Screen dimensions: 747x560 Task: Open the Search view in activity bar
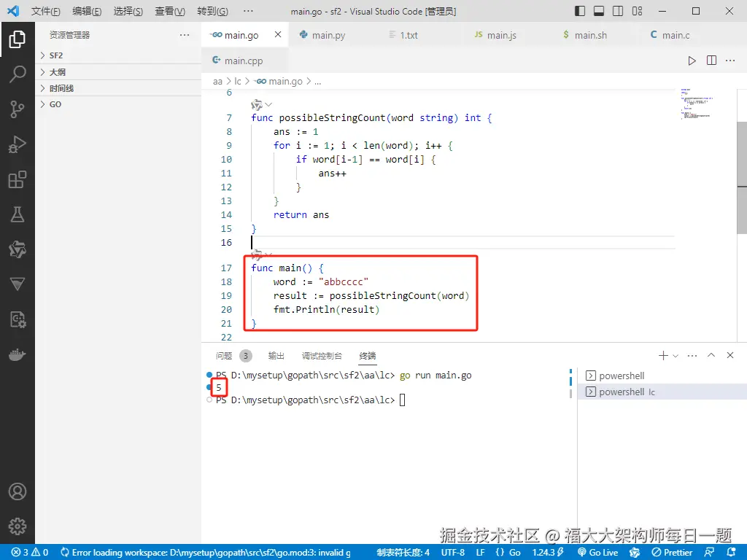(x=18, y=74)
